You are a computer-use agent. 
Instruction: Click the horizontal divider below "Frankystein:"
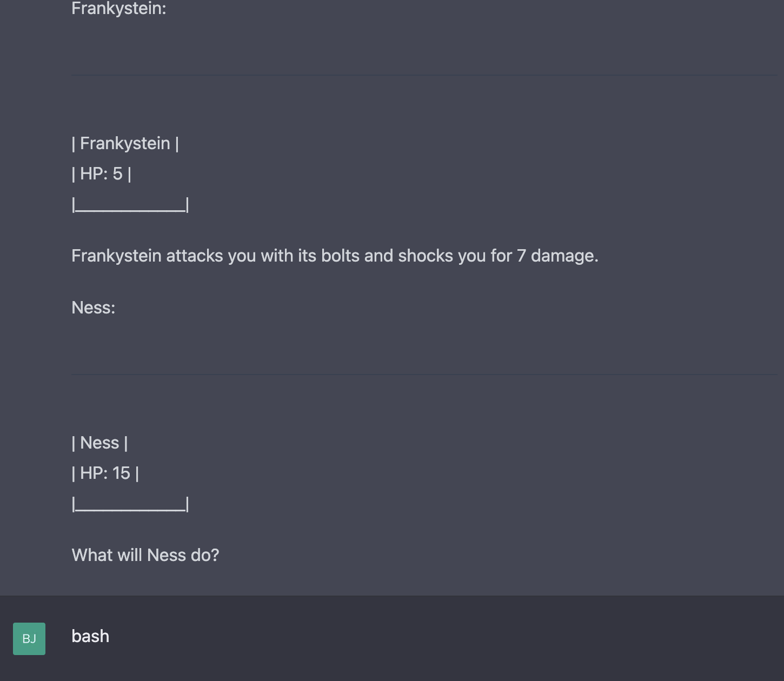pyautogui.click(x=424, y=75)
